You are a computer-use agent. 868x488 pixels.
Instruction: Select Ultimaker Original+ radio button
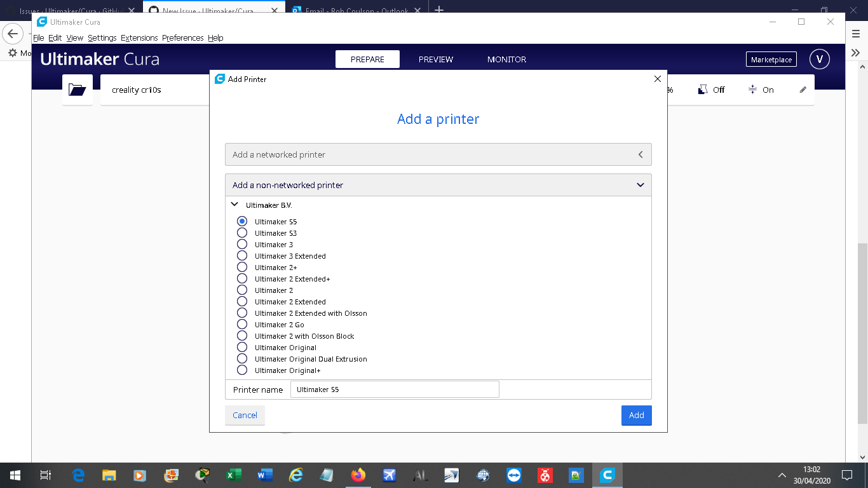(242, 370)
